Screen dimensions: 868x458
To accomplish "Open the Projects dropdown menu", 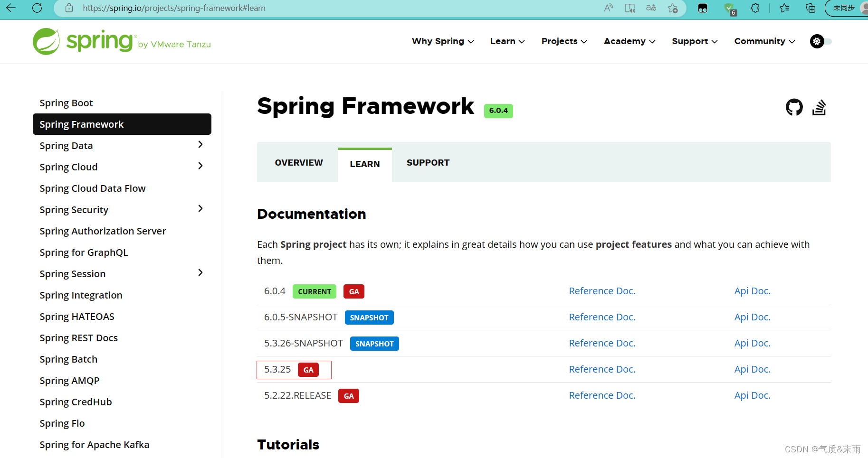I will coord(564,41).
